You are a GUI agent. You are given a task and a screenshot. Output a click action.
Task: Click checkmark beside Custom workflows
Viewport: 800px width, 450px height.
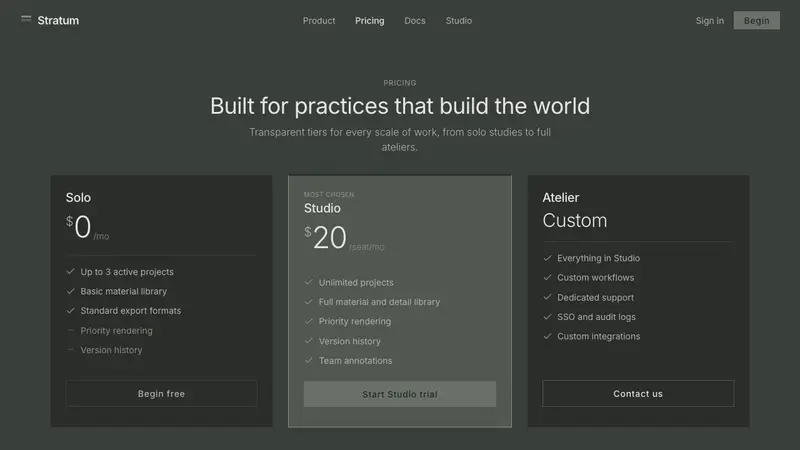547,277
